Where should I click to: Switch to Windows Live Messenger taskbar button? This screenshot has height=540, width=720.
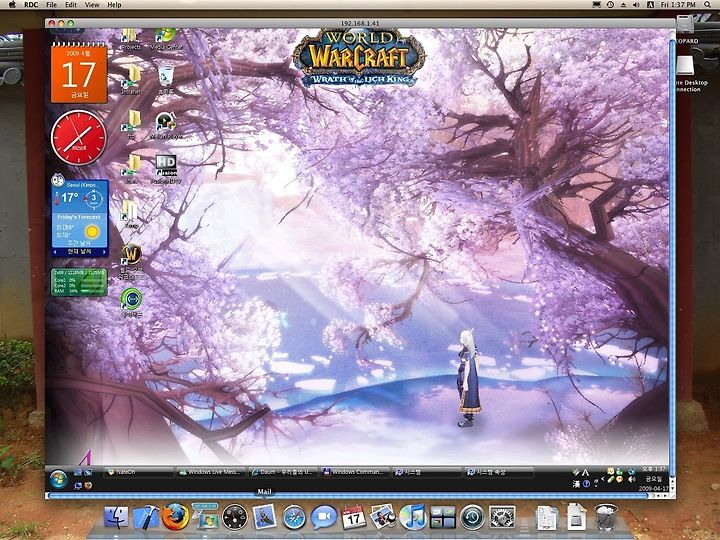point(211,472)
